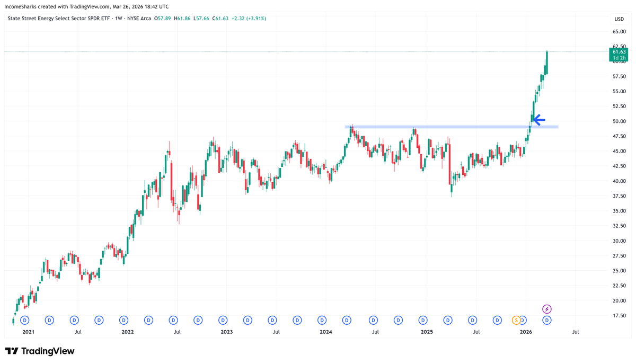Click the +2.32 (+3.91%) change value
This screenshot has width=636, height=364.
point(250,19)
